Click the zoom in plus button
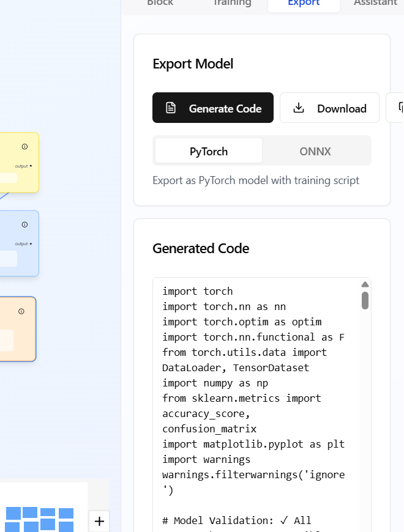This screenshot has height=532, width=404. (99, 522)
